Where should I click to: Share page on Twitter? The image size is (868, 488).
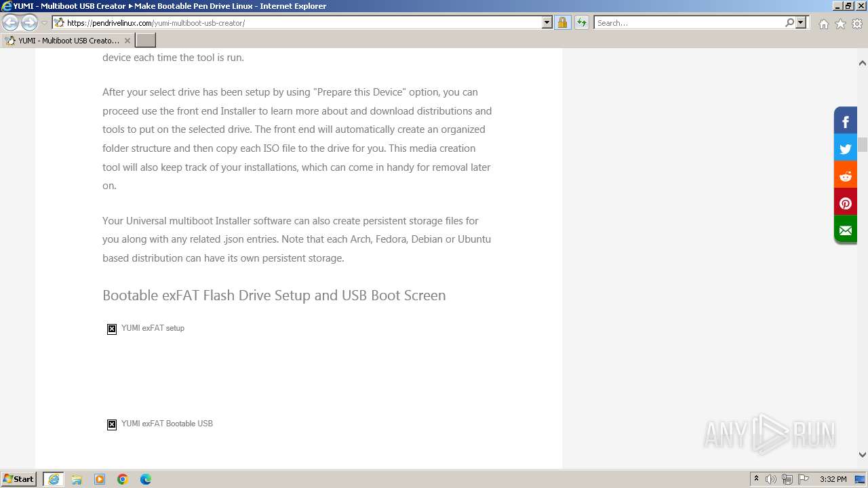pyautogui.click(x=846, y=149)
